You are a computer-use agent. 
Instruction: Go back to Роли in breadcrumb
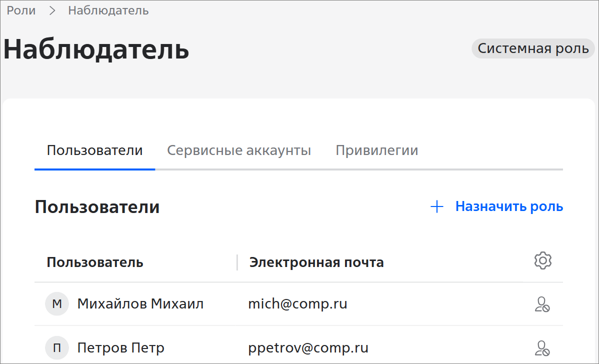[21, 10]
